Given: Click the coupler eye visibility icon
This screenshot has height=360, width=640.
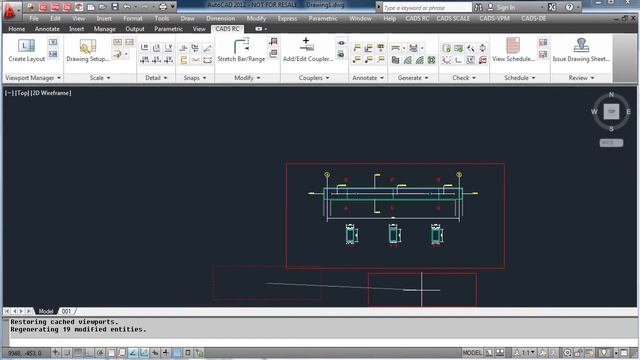Looking at the screenshot, I should pyautogui.click(x=341, y=43).
